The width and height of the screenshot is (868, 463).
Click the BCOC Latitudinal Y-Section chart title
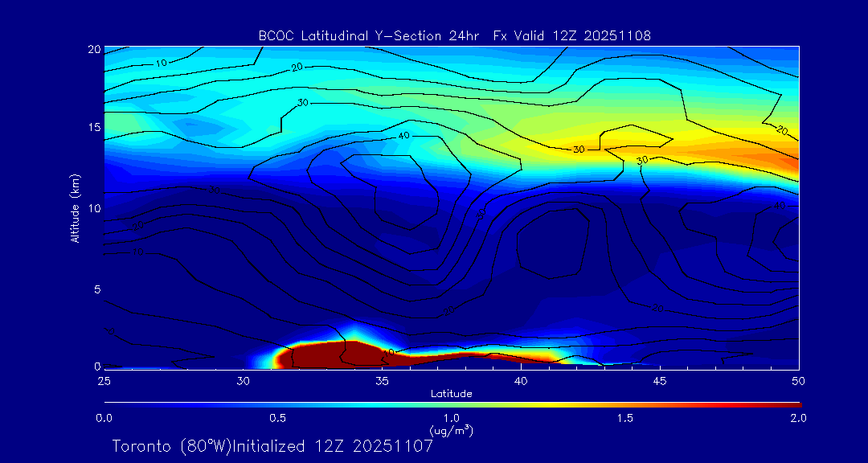coord(454,35)
